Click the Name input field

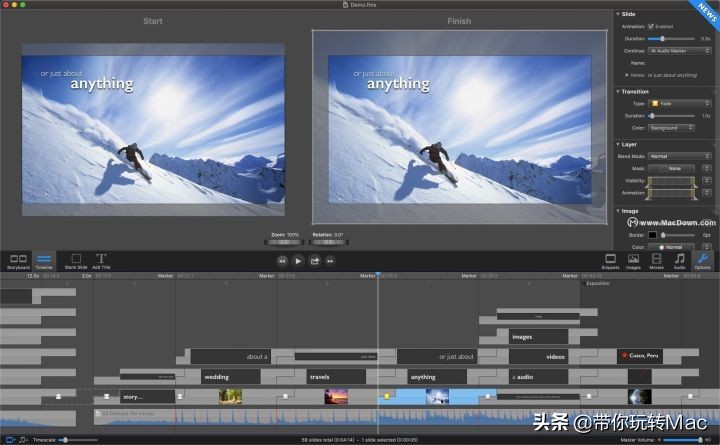coord(680,63)
